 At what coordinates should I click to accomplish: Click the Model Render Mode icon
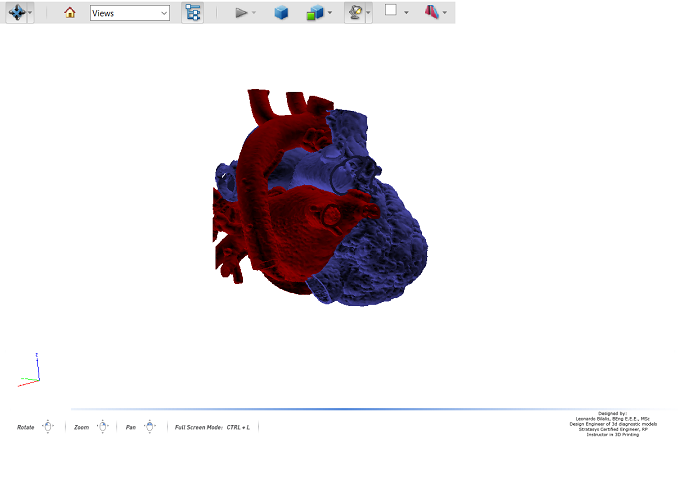pyautogui.click(x=315, y=13)
